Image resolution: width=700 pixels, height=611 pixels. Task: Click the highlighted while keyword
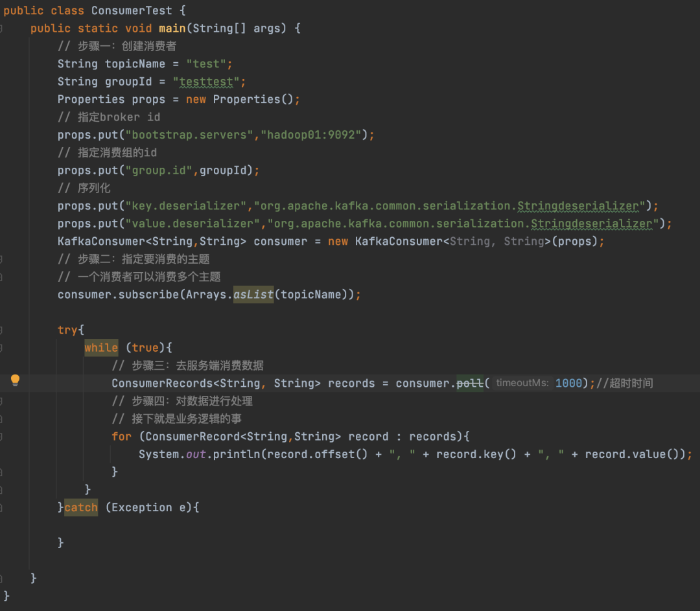pos(101,348)
